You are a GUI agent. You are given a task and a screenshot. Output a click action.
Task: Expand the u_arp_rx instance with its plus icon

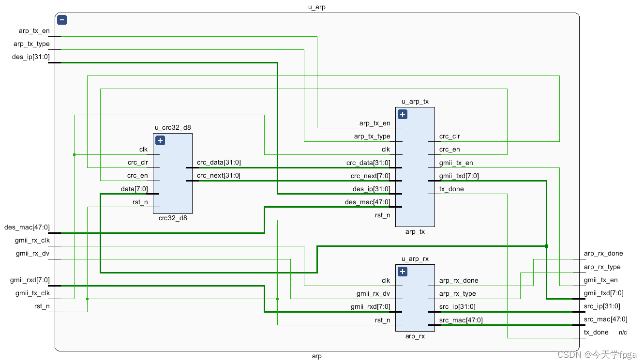402,272
